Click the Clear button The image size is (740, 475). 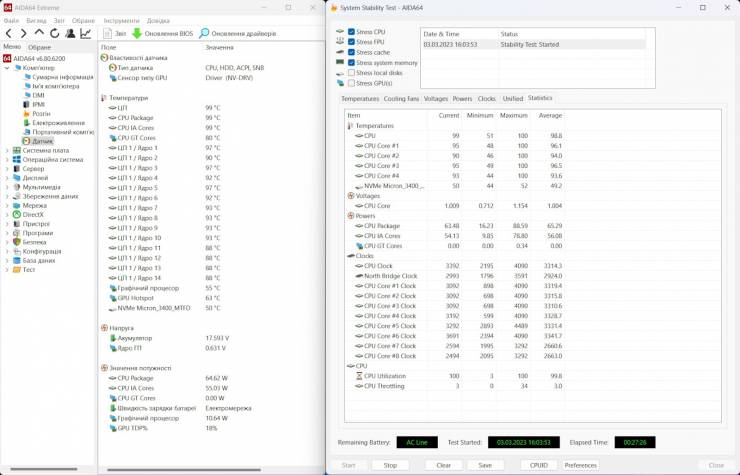tap(443, 465)
